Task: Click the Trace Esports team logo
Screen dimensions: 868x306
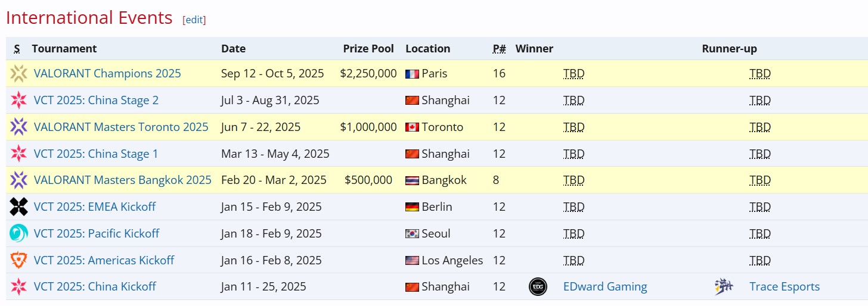Action: [x=724, y=287]
